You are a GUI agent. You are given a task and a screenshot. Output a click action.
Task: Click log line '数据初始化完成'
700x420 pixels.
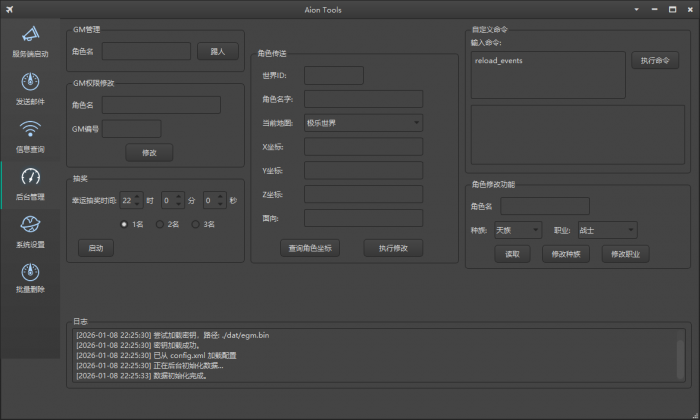142,376
